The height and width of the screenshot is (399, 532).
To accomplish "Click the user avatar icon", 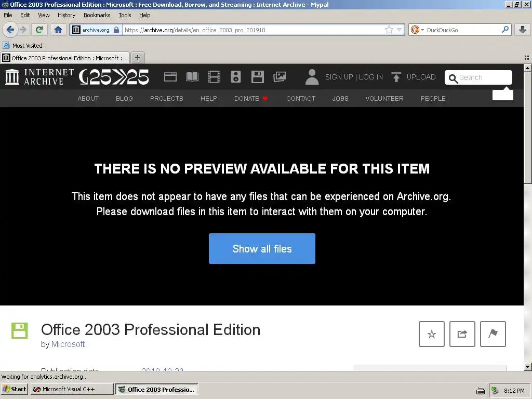I will 312,77.
